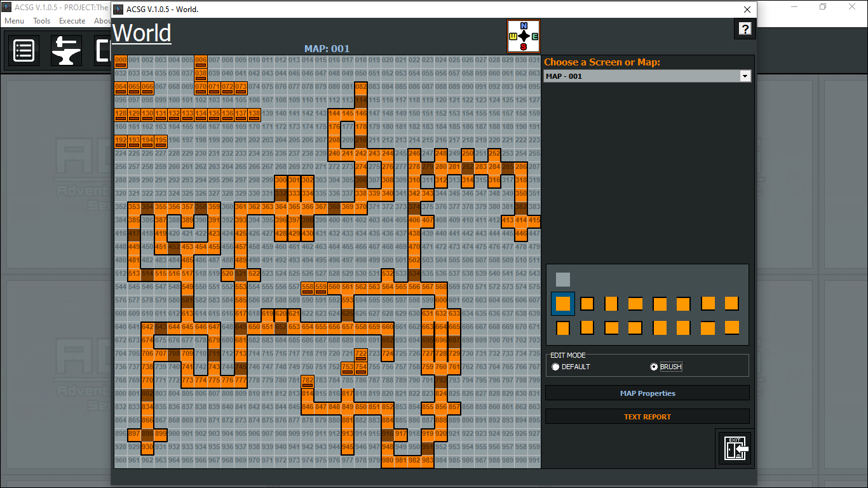This screenshot has height=488, width=868.
Task: Click map cell 195
Action: click(161, 142)
